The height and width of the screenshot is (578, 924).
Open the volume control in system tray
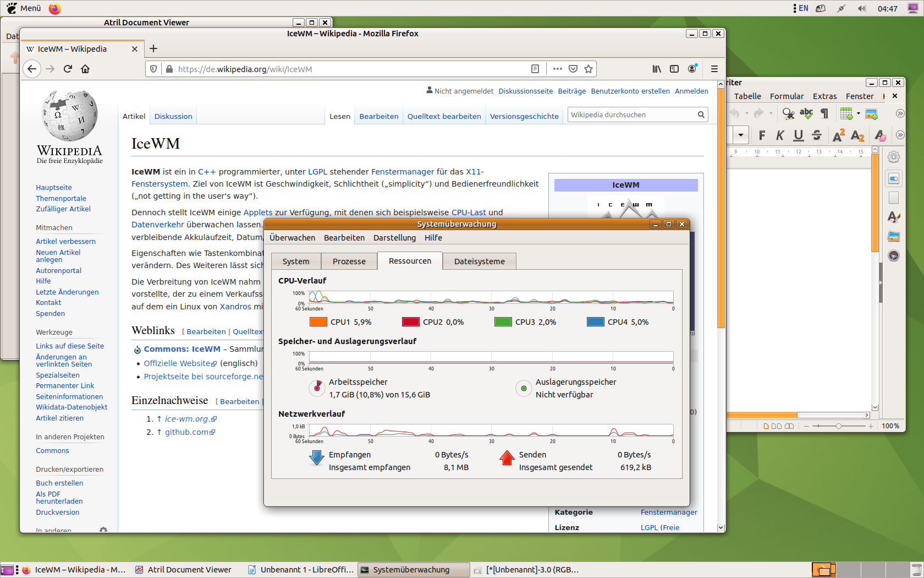pyautogui.click(x=862, y=8)
